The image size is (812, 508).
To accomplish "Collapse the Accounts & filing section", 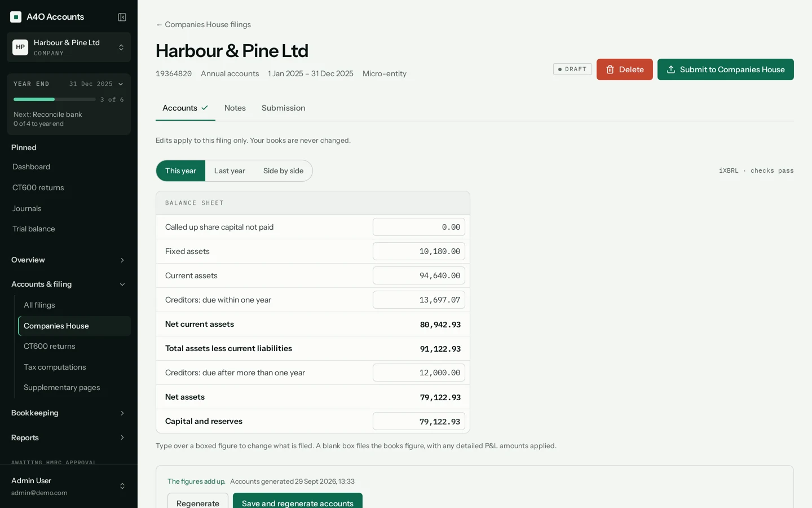I will [69, 284].
